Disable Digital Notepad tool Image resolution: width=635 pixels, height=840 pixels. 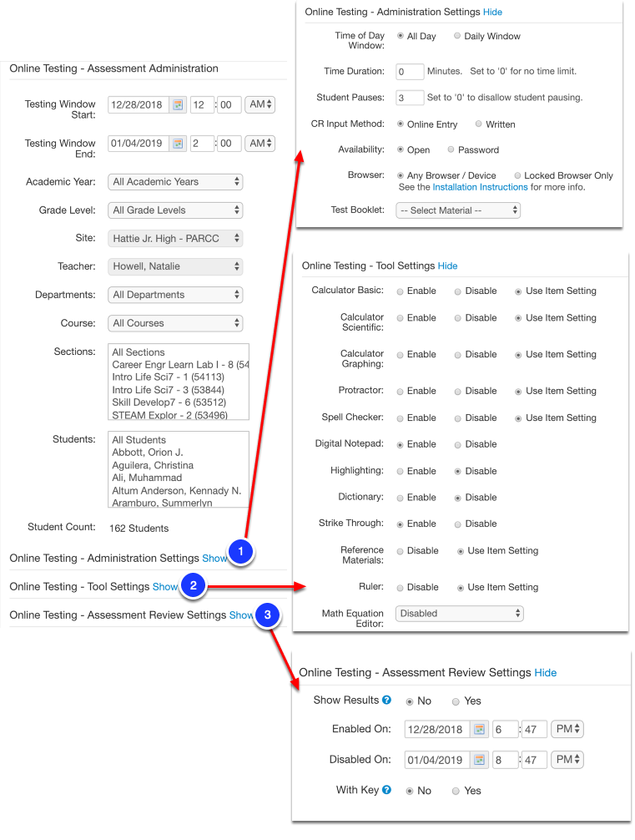[458, 445]
